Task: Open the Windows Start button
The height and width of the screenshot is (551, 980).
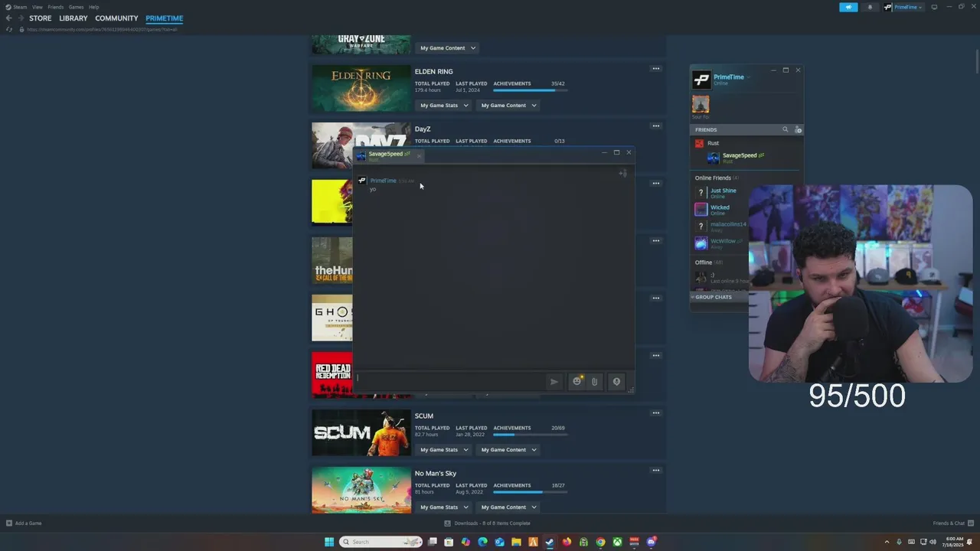Action: (x=329, y=542)
